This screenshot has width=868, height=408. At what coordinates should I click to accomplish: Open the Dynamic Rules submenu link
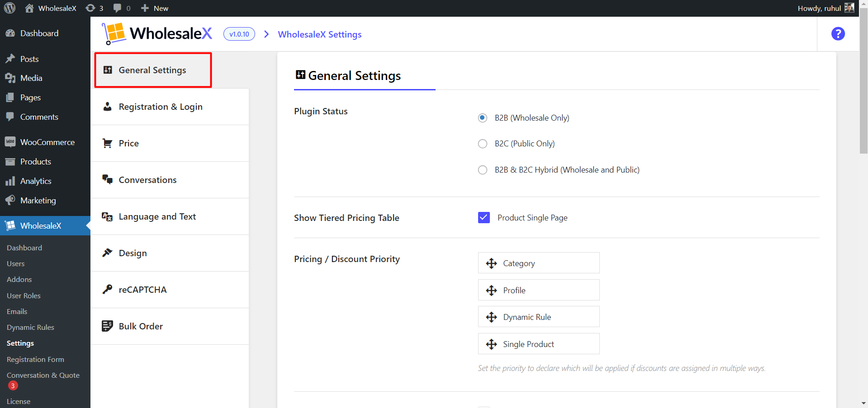(30, 328)
